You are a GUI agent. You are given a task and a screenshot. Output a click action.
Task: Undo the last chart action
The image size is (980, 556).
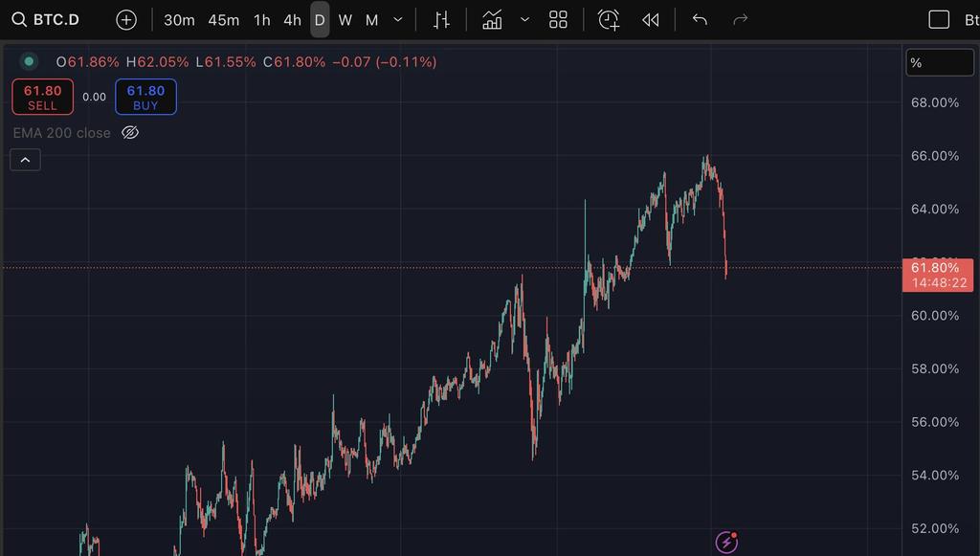tap(700, 20)
